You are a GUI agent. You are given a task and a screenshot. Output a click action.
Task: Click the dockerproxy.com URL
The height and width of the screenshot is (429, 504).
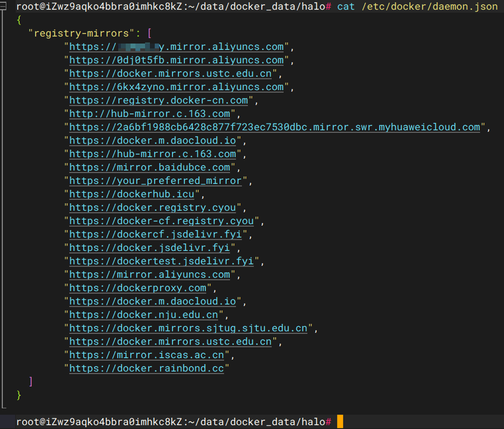click(x=138, y=288)
